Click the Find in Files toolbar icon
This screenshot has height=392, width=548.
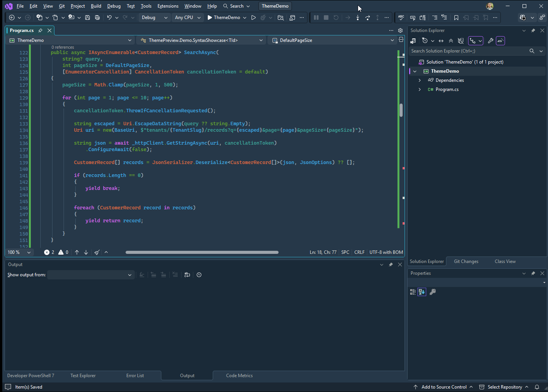point(281,18)
